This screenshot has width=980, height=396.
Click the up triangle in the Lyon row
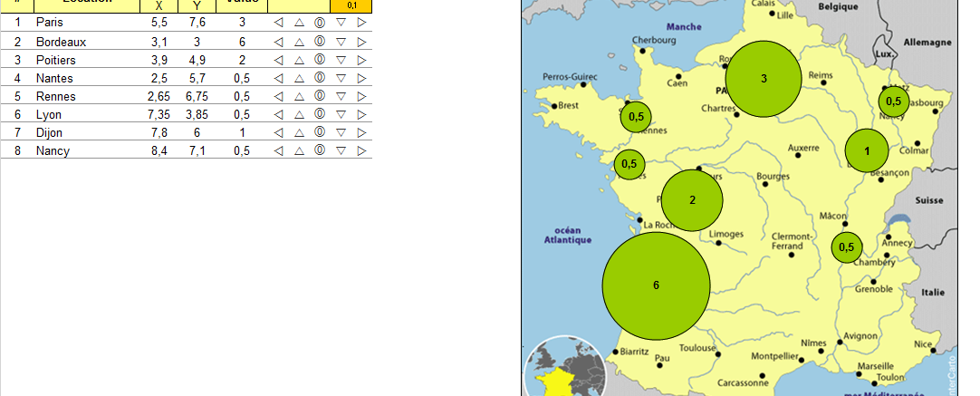pos(299,114)
